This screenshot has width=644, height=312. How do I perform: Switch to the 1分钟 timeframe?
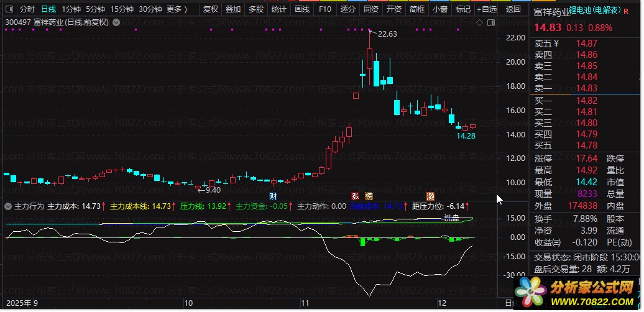pyautogui.click(x=71, y=9)
